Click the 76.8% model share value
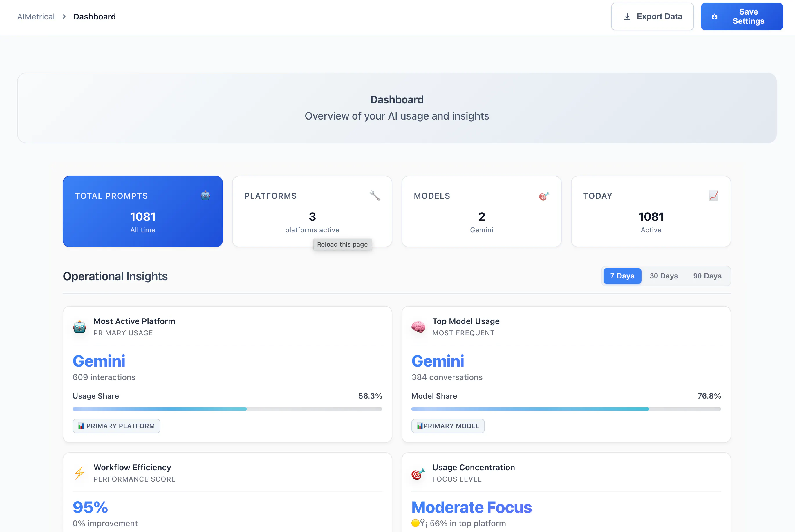The height and width of the screenshot is (532, 795). tap(709, 396)
